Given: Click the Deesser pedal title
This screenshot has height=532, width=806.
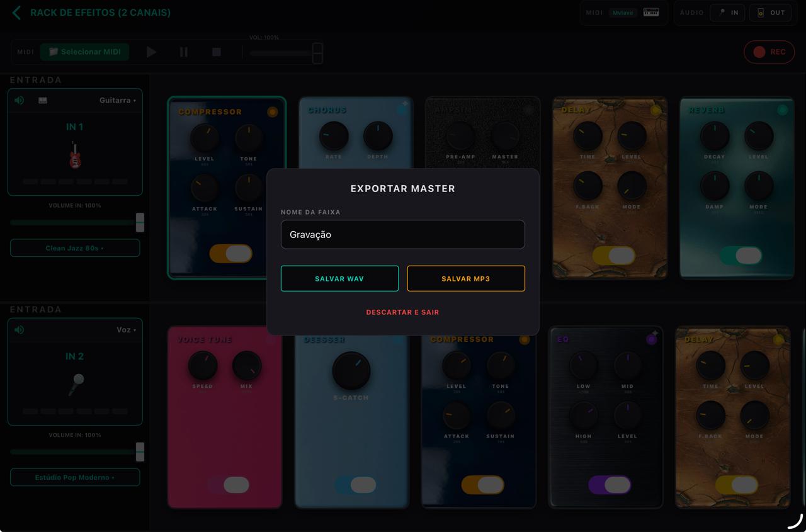Looking at the screenshot, I should pos(325,339).
